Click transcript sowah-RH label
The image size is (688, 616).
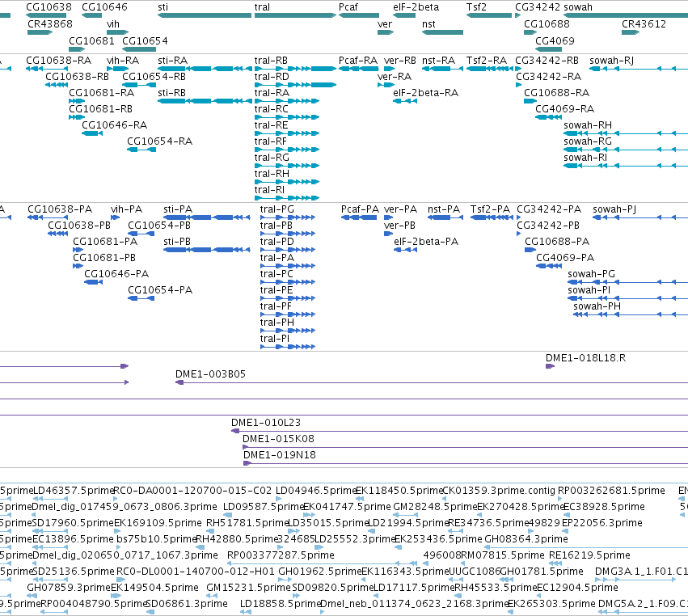[x=588, y=125]
